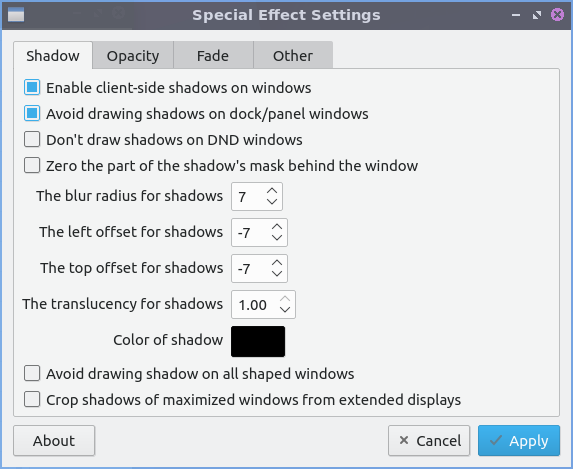Enable avoid drawing shadow on shaped windows

click(x=32, y=374)
